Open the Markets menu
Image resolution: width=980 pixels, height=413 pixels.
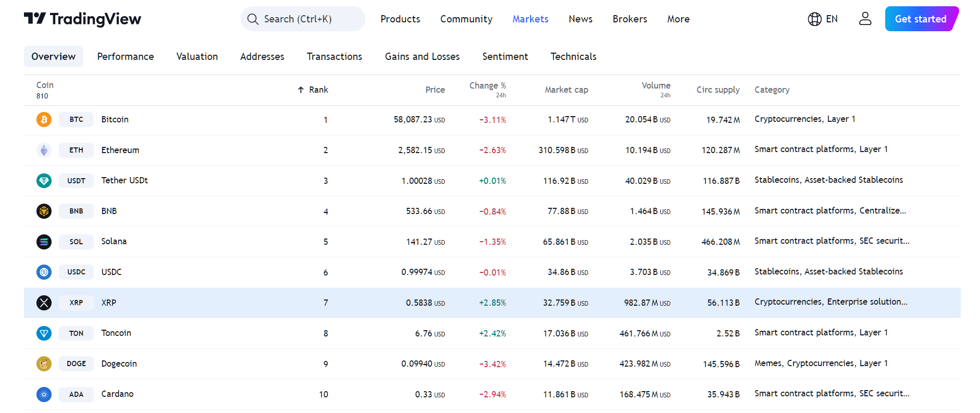pos(530,19)
